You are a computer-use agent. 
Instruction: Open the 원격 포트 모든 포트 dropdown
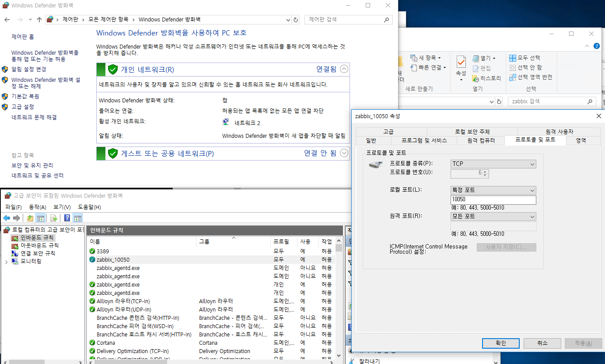(493, 217)
